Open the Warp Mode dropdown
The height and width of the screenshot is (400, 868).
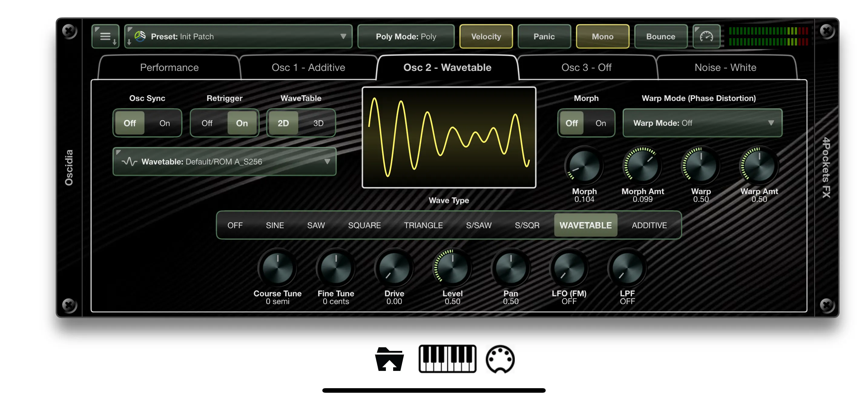coord(702,123)
